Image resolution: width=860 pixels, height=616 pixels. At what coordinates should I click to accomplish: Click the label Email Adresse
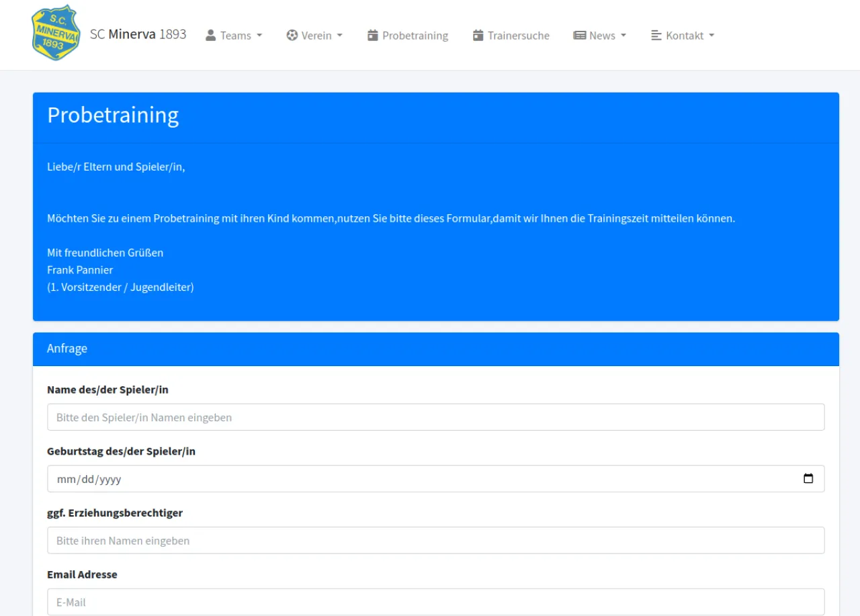82,575
